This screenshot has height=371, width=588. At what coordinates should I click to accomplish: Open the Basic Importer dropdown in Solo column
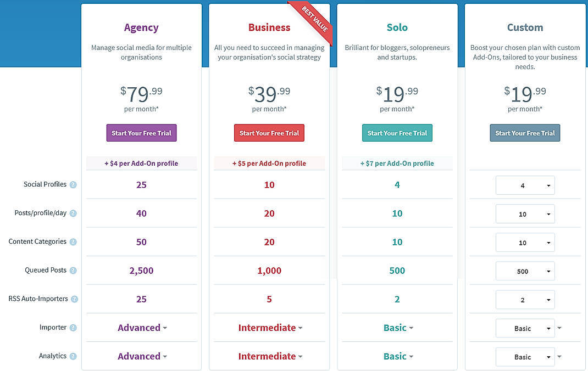point(397,327)
